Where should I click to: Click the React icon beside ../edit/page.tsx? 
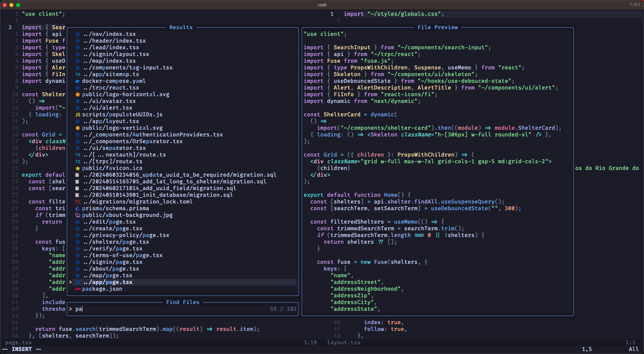[77, 222]
